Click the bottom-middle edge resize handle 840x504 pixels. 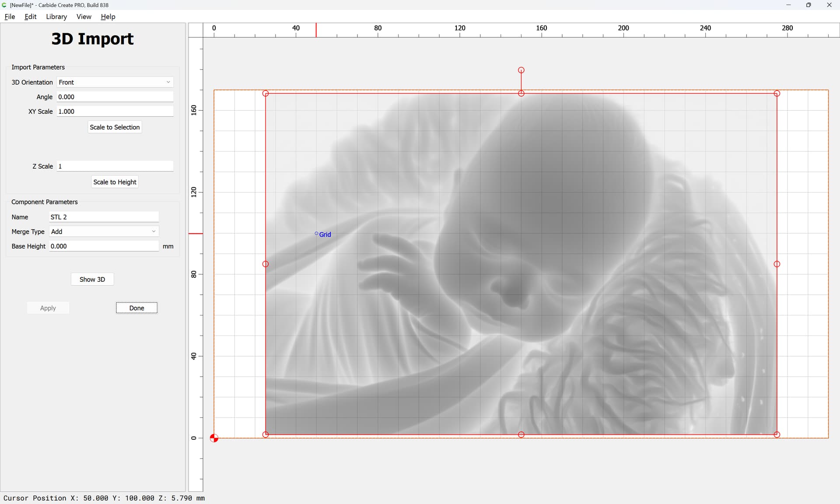point(521,434)
